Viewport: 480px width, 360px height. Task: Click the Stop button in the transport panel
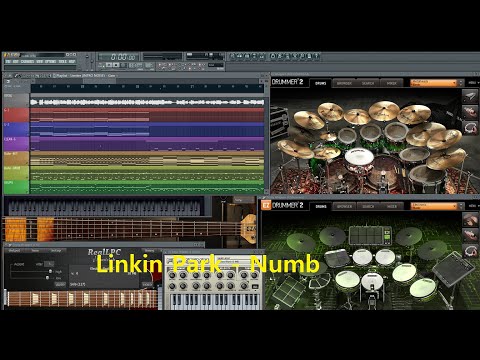pyautogui.click(x=116, y=65)
